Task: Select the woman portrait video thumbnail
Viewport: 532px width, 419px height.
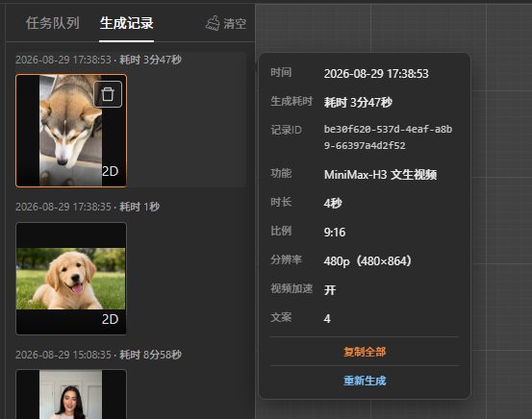Action: (x=71, y=394)
